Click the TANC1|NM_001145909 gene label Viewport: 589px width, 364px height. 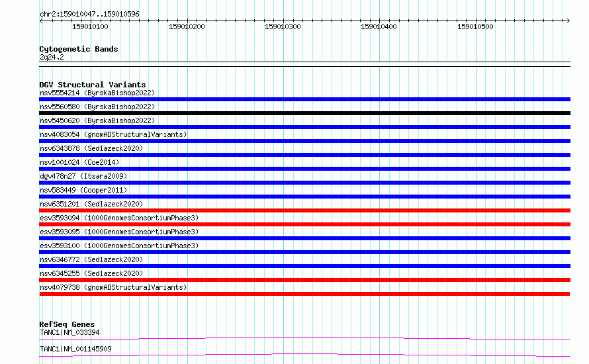(75, 349)
